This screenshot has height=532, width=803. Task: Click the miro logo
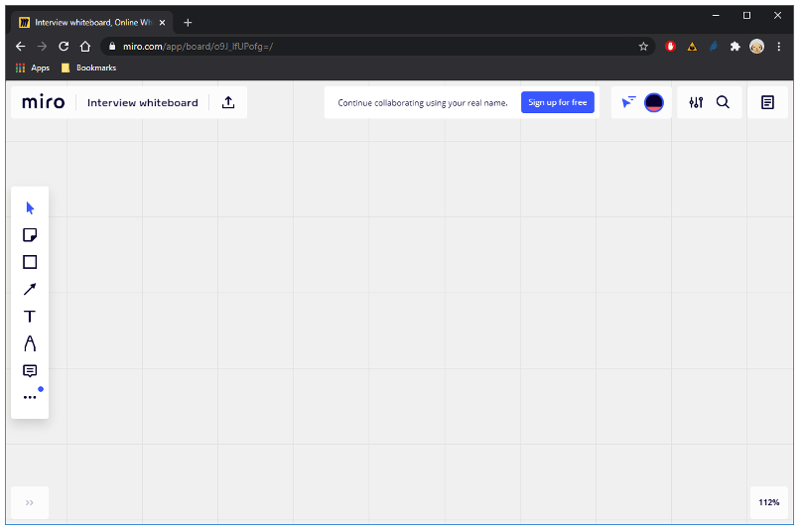(x=44, y=102)
